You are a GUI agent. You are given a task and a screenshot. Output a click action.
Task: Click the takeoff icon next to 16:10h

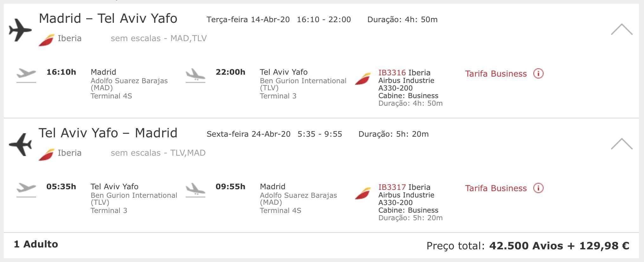coord(26,75)
